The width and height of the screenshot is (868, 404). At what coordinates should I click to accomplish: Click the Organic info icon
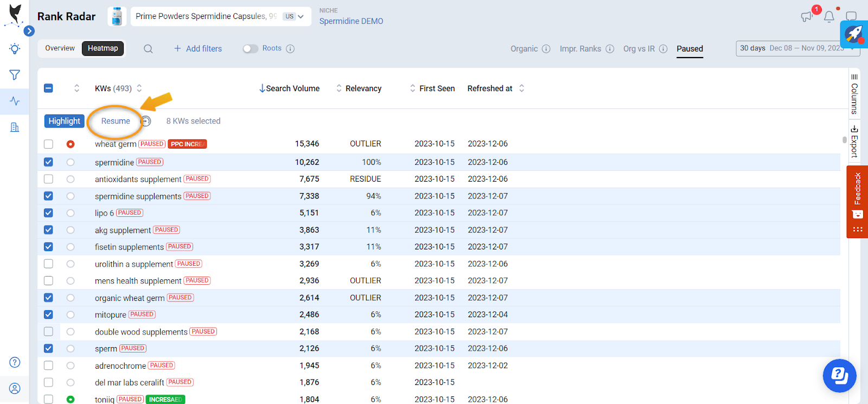point(546,49)
